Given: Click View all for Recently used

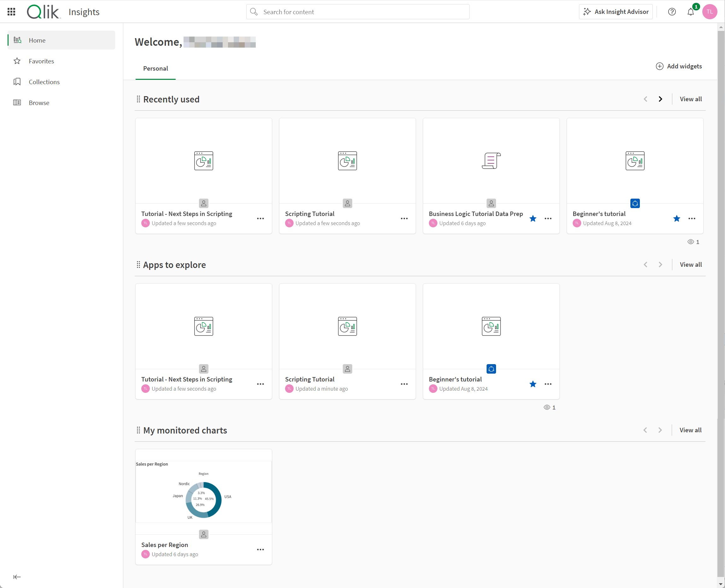Looking at the screenshot, I should (x=691, y=99).
